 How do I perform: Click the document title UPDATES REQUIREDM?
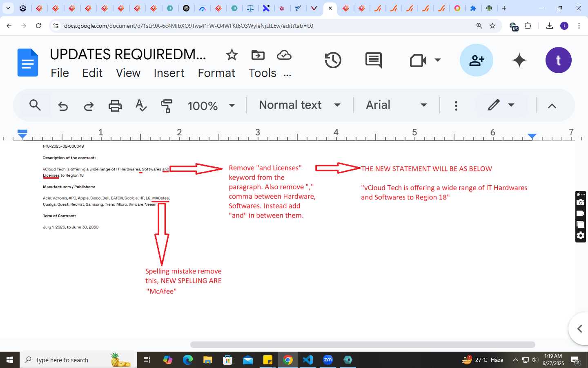[128, 54]
